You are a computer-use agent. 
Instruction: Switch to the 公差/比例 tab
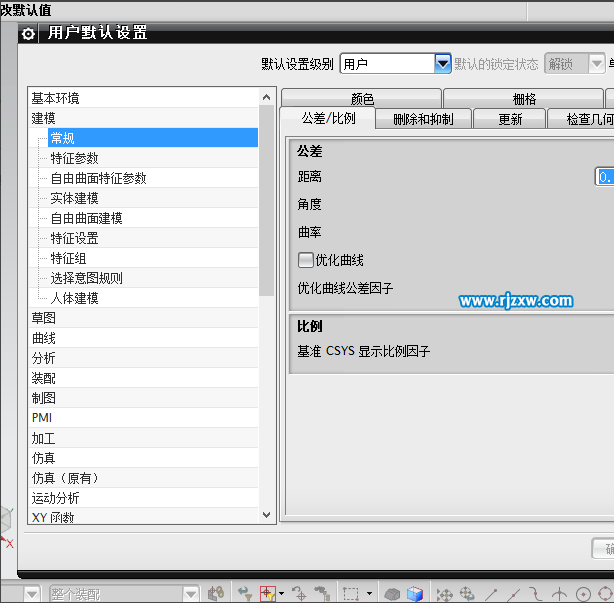coord(328,118)
